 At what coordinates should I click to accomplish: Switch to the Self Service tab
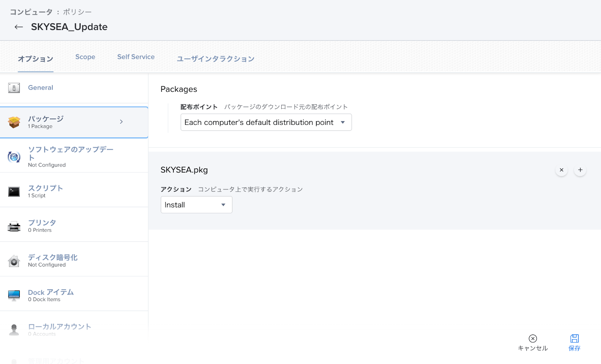pos(136,57)
